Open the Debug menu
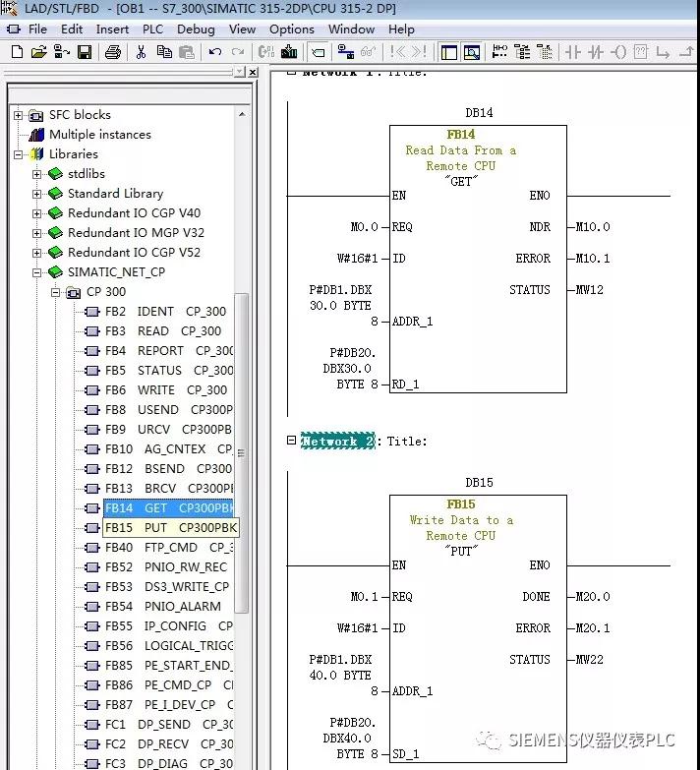This screenshot has height=770, width=700. (x=196, y=29)
